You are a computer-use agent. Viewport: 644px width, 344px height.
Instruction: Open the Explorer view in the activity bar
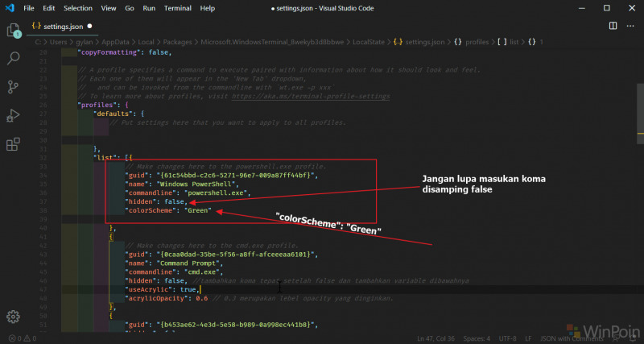[x=13, y=31]
